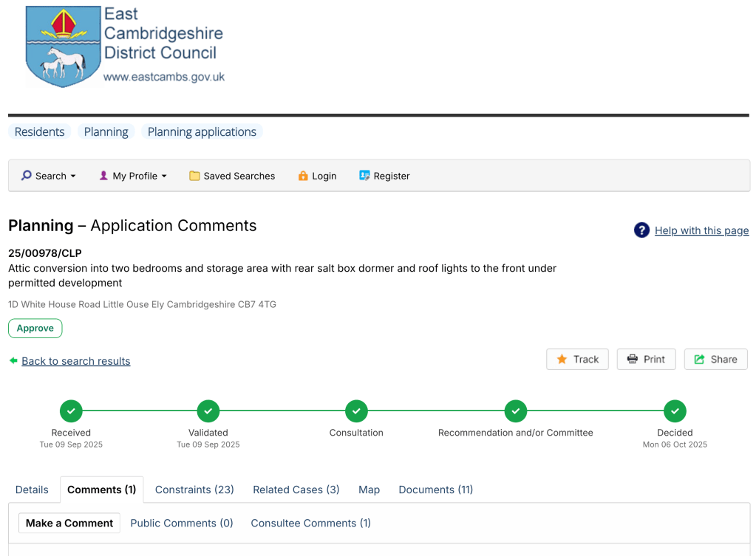Click the Decided stage green checkmark
This screenshot has height=556, width=756.
click(674, 411)
